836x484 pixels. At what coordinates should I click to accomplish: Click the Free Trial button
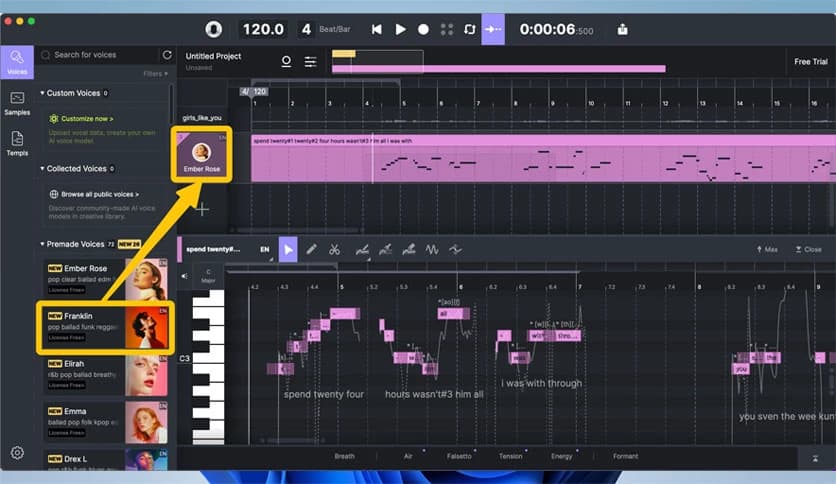pos(810,62)
